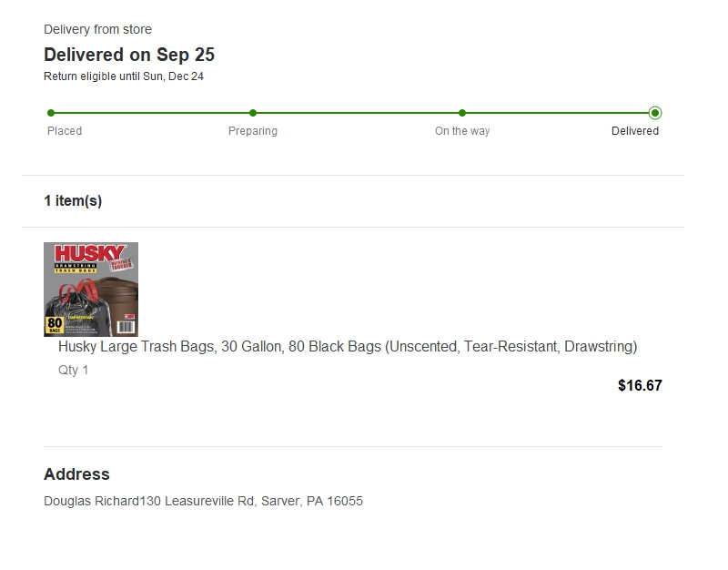This screenshot has width=728, height=570.
Task: Click the Delivered step label
Action: pos(634,131)
